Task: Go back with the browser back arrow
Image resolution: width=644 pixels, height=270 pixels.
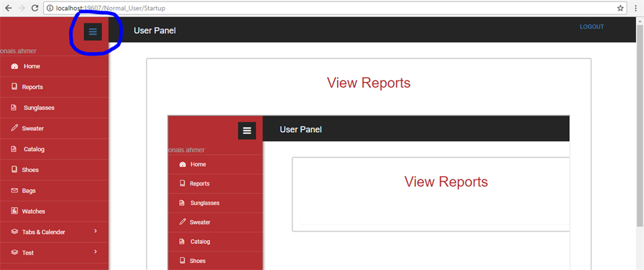Action: point(8,8)
